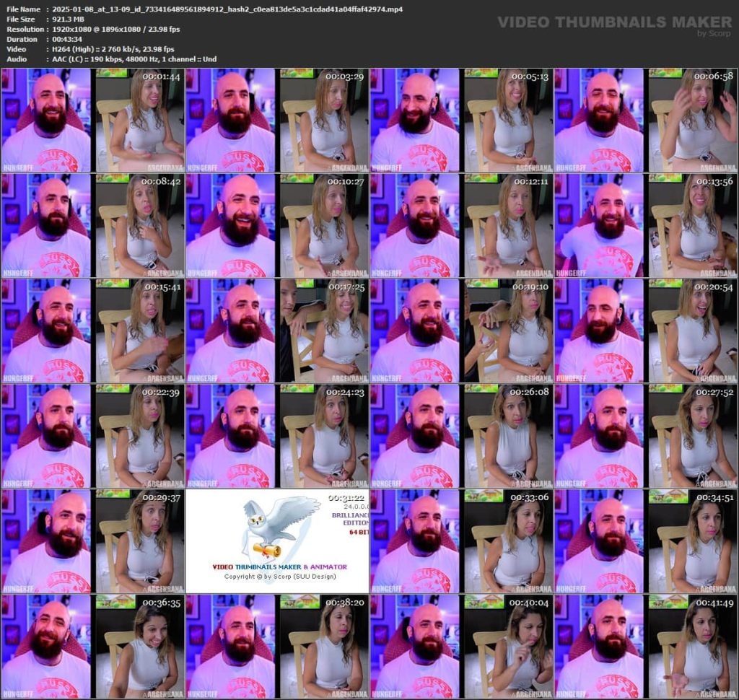Click the final thumbnail at 00:41:49

point(646,646)
